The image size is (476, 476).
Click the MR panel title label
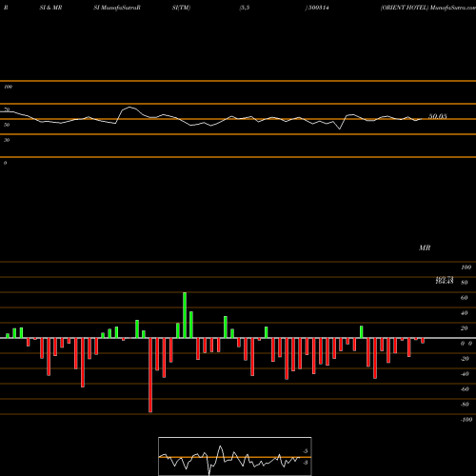[x=425, y=248]
